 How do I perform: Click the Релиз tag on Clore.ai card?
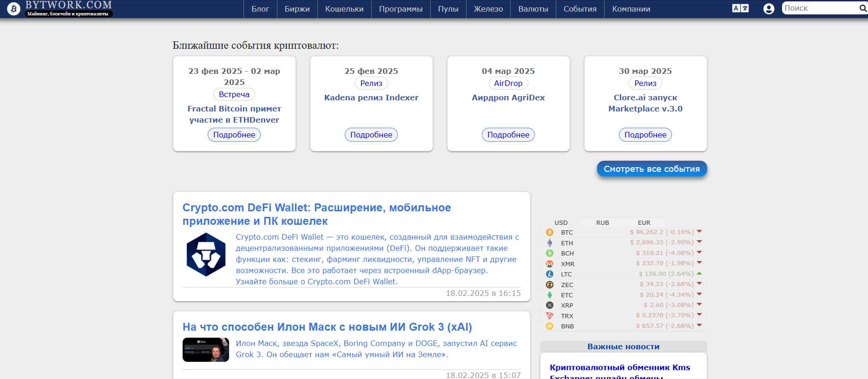[645, 83]
